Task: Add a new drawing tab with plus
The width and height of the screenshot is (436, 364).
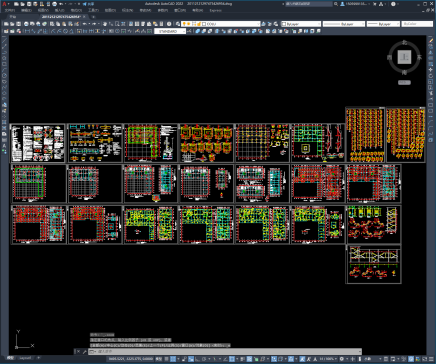Action: coord(93,16)
